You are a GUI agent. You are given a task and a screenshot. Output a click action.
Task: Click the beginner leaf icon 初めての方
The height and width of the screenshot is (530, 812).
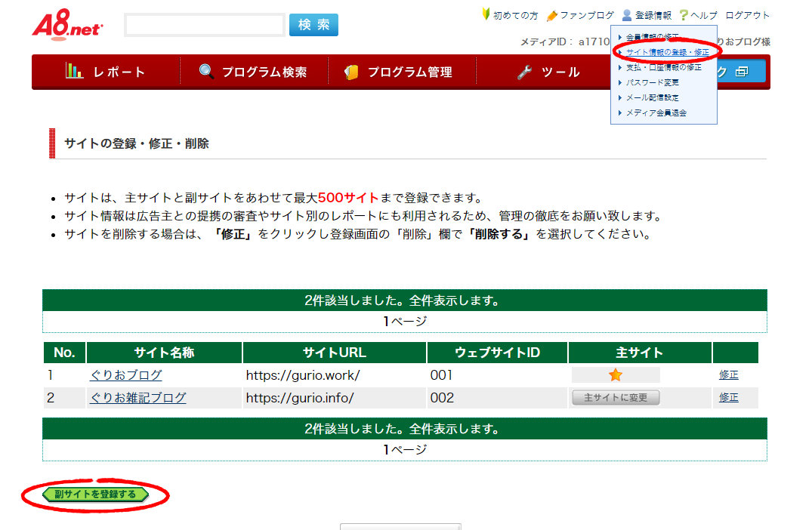(486, 15)
